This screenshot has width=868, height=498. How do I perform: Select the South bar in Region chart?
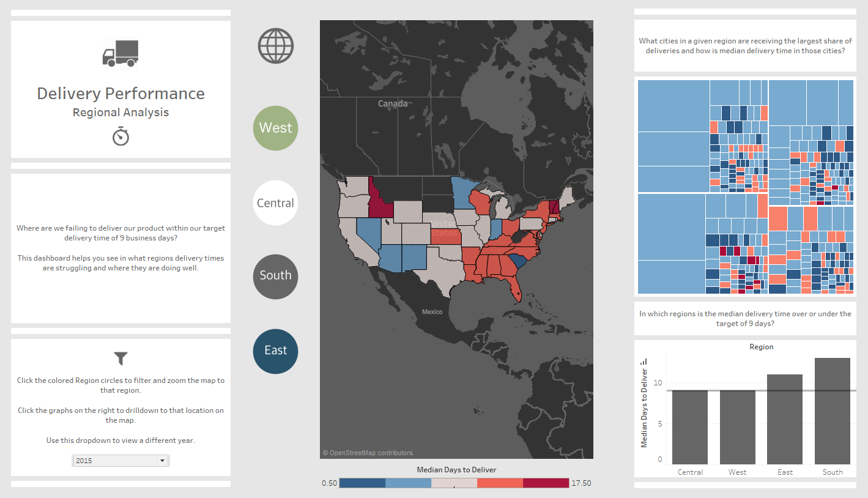coord(833,411)
